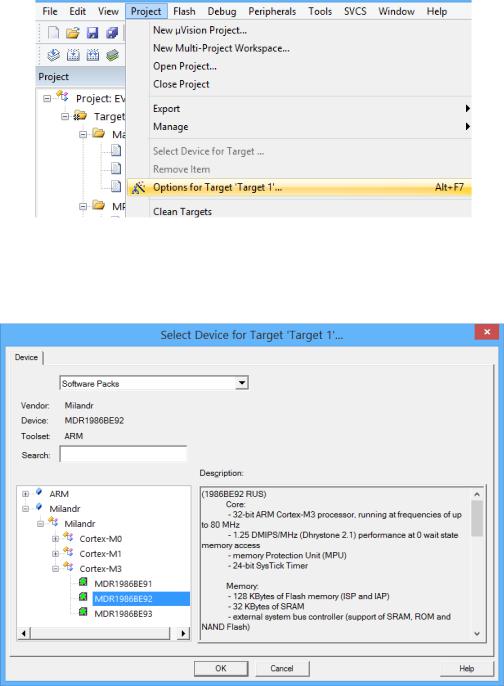Click the description scrollbar up arrow
The height and width of the screenshot is (686, 504).
pyautogui.click(x=477, y=494)
